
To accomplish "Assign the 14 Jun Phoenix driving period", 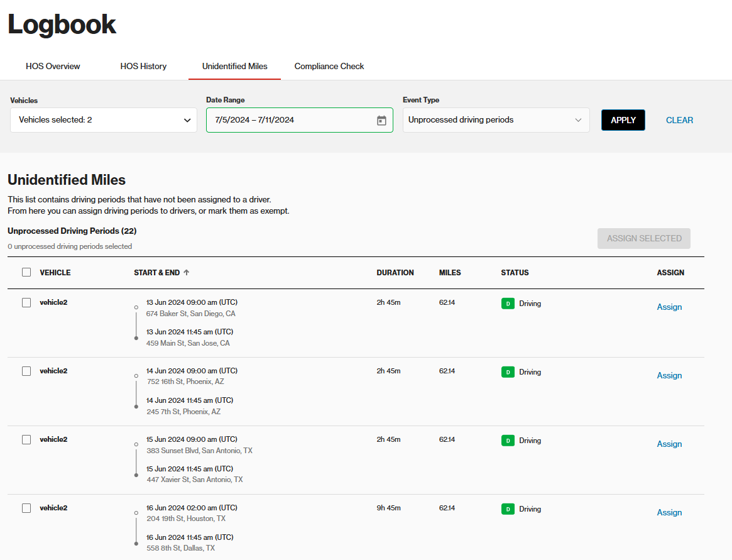I will [669, 376].
